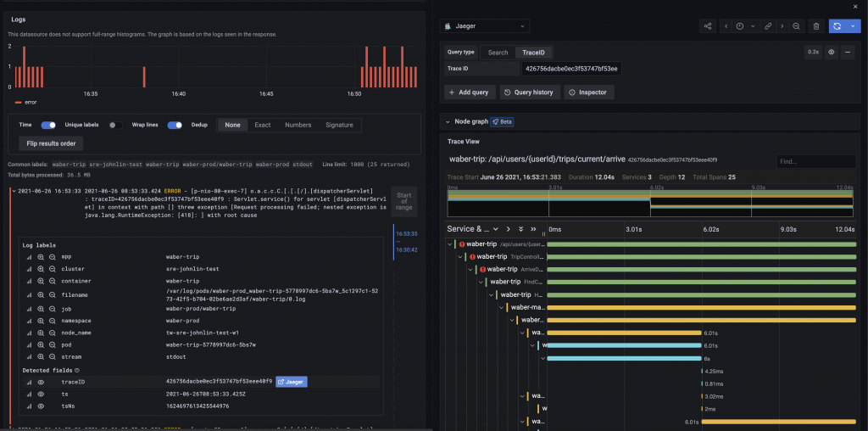
Task: Enable the Unique labels switch
Action: click(x=115, y=126)
